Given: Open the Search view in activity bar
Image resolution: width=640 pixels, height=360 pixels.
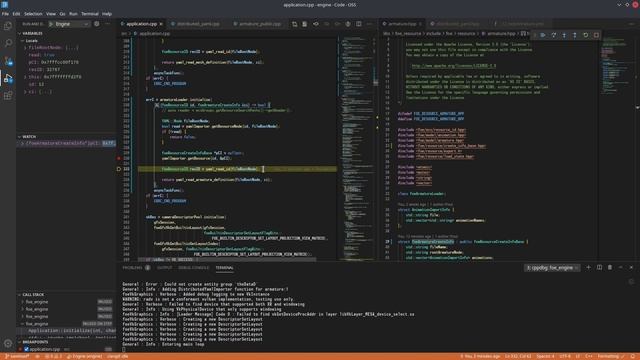Looking at the screenshot, I should click(x=8, y=43).
